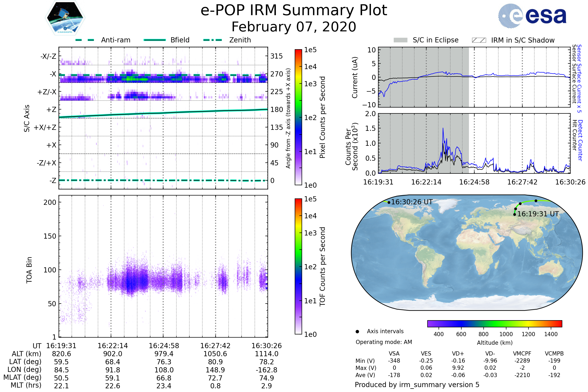Click the Pixel Counts per Second colorbar
The height and width of the screenshot is (392, 588).
[298, 117]
